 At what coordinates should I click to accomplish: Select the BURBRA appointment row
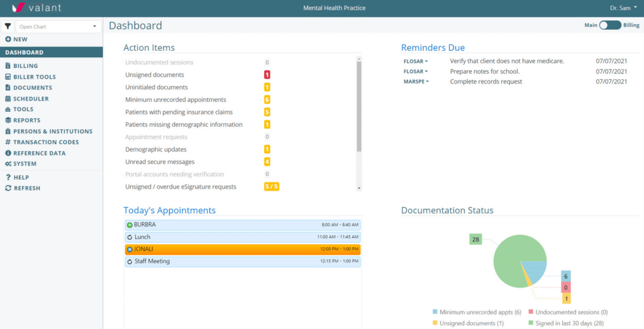pyautogui.click(x=243, y=225)
